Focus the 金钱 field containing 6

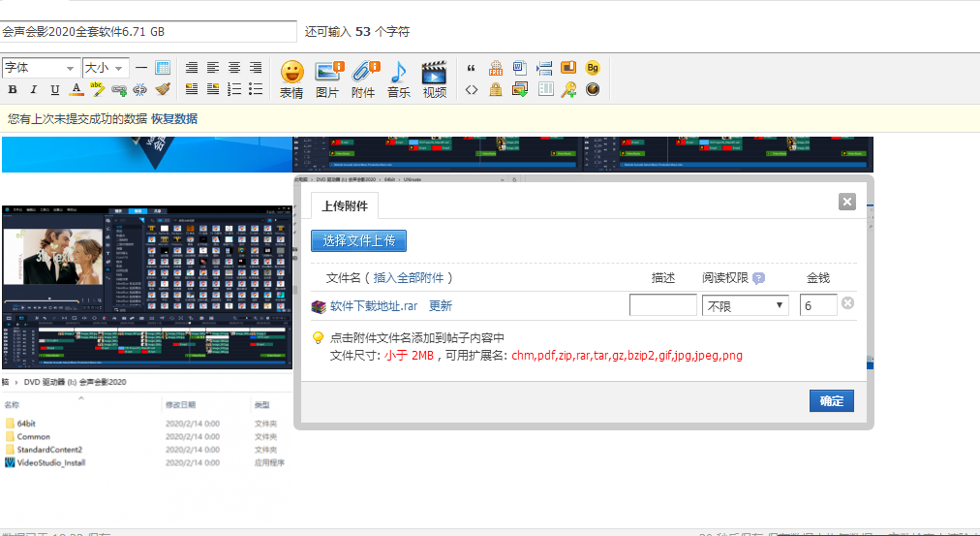tap(818, 305)
